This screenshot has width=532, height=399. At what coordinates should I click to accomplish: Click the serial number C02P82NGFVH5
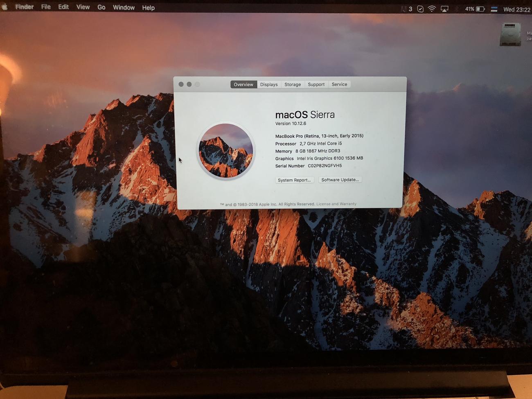(325, 166)
